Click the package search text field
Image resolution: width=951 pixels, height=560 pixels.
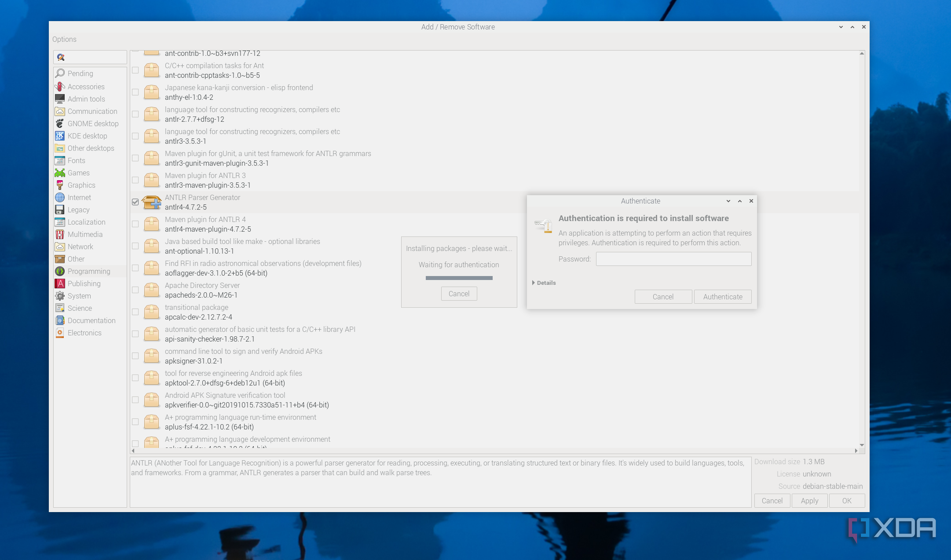[90, 57]
